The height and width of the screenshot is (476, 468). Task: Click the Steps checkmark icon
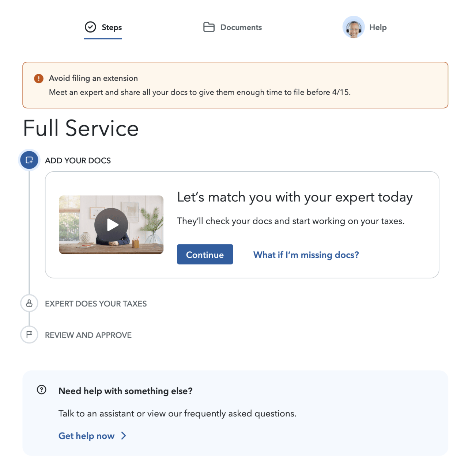(90, 26)
